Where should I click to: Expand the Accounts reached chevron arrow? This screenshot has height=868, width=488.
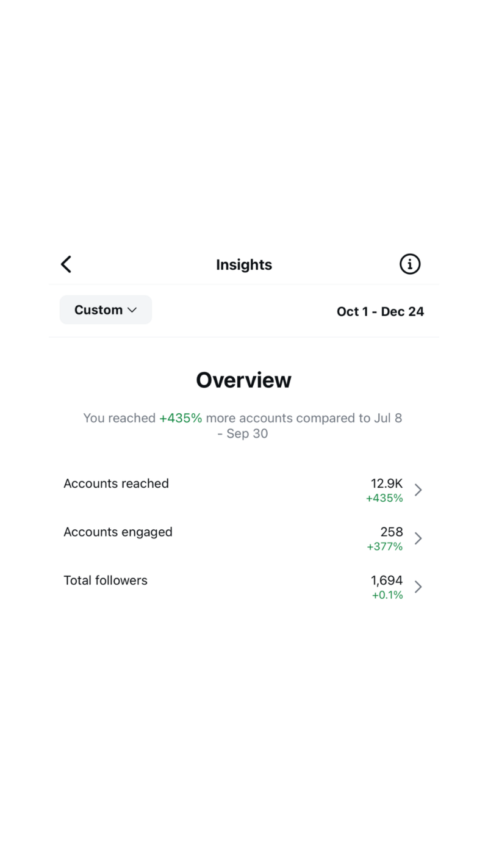(418, 490)
